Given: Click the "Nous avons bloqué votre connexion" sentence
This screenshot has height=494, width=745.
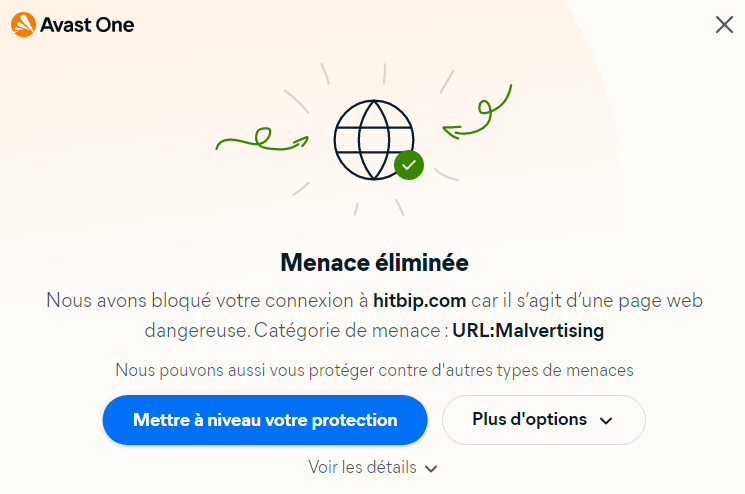Looking at the screenshot, I should (207, 301).
